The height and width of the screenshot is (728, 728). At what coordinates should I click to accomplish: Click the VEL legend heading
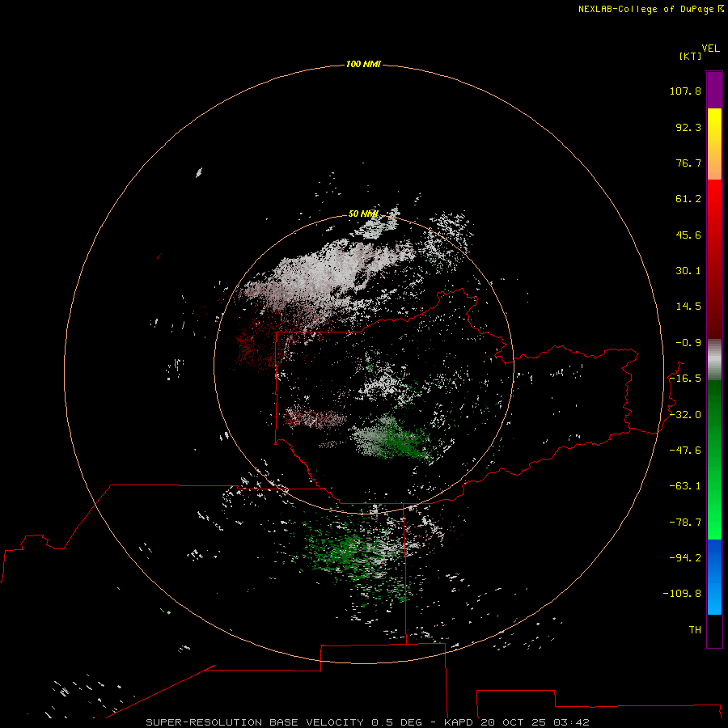pyautogui.click(x=710, y=49)
